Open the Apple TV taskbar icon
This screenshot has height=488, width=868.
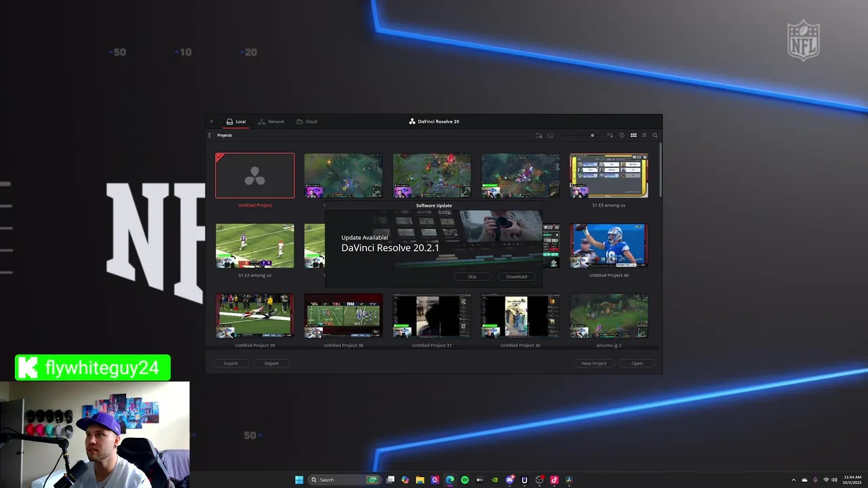pyautogui.click(x=479, y=480)
